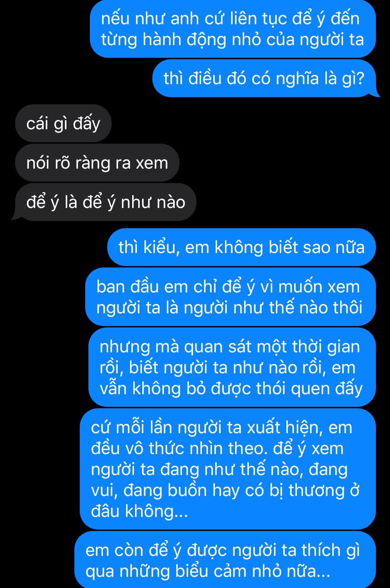Select the last bubble 'em còn để ý được người ta thích gì'
Viewport: 390px width, 588px height.
click(225, 560)
